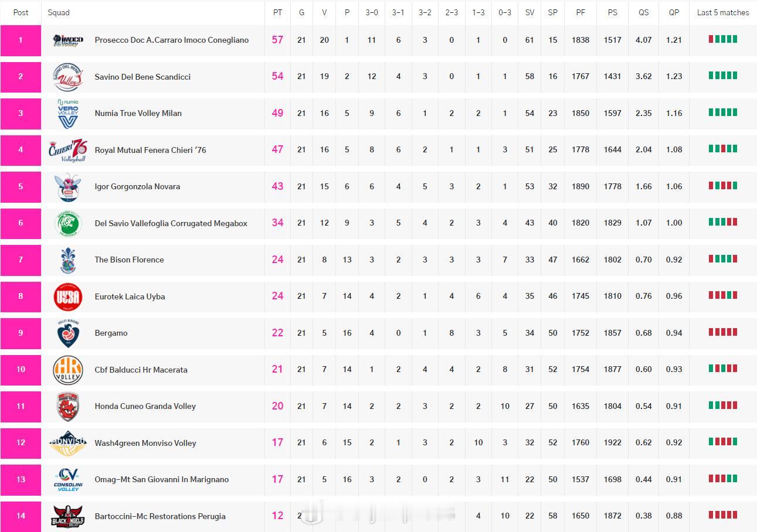Open Prosecco Doc A.Carraro Imoco Conegliano team page

click(x=172, y=40)
